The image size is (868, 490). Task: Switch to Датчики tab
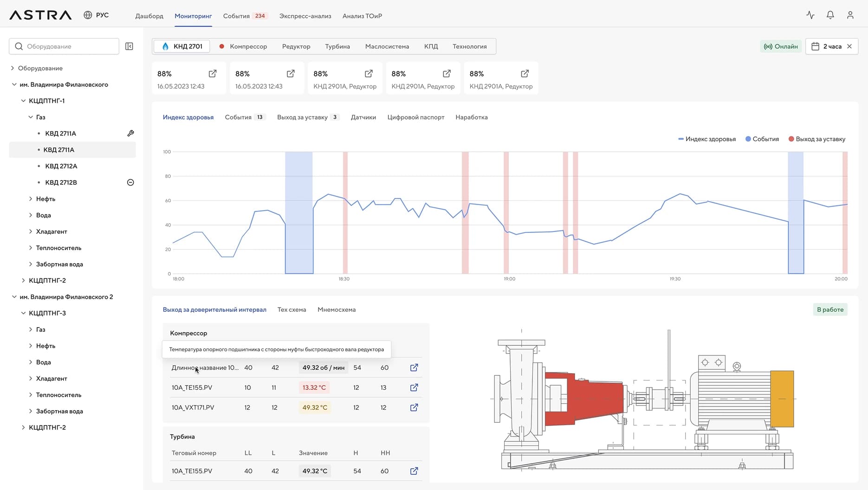363,117
